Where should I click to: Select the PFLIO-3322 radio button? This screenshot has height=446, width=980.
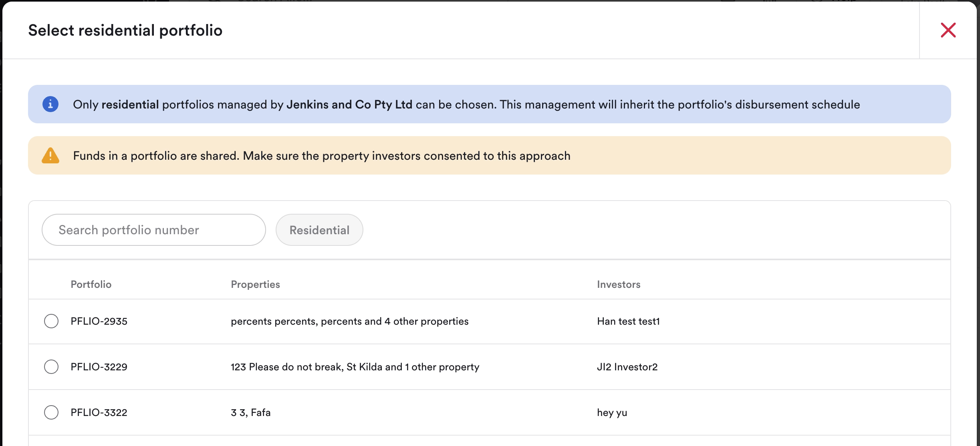[51, 412]
